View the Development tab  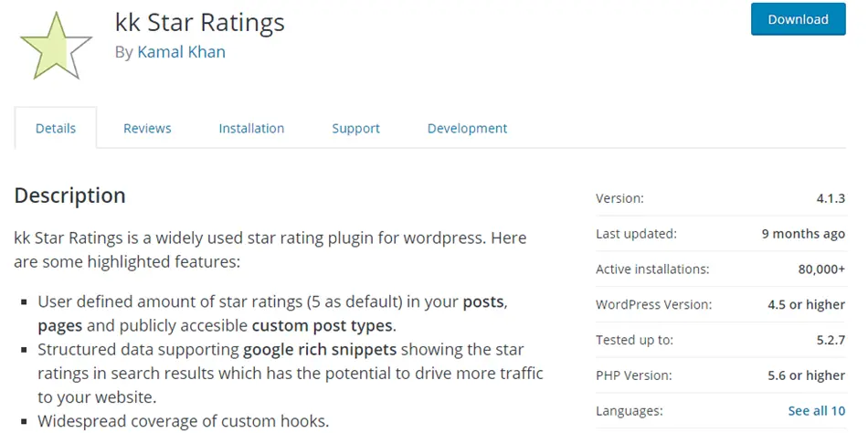[467, 128]
